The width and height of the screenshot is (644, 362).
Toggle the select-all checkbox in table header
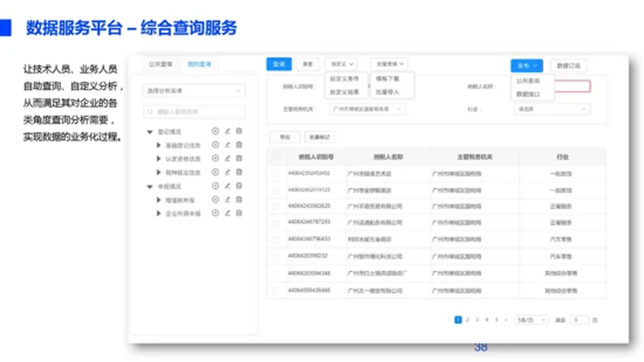[x=275, y=157]
